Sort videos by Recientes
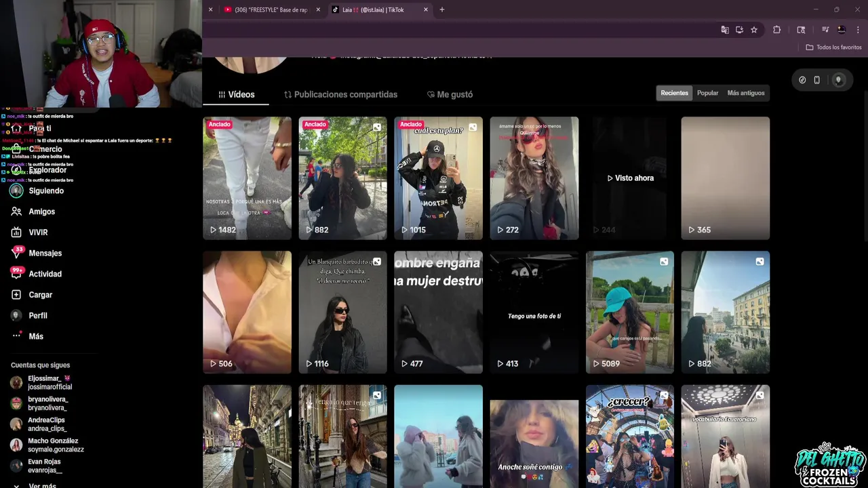This screenshot has width=868, height=488. 674,93
